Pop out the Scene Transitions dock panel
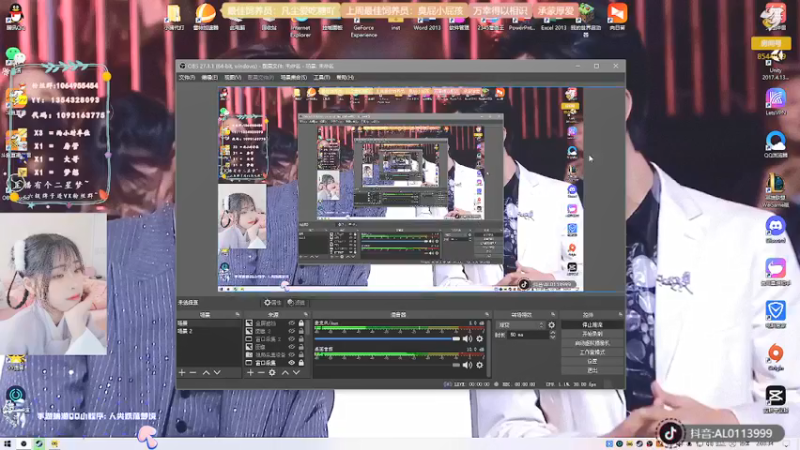This screenshot has height=450, width=800. tap(553, 314)
